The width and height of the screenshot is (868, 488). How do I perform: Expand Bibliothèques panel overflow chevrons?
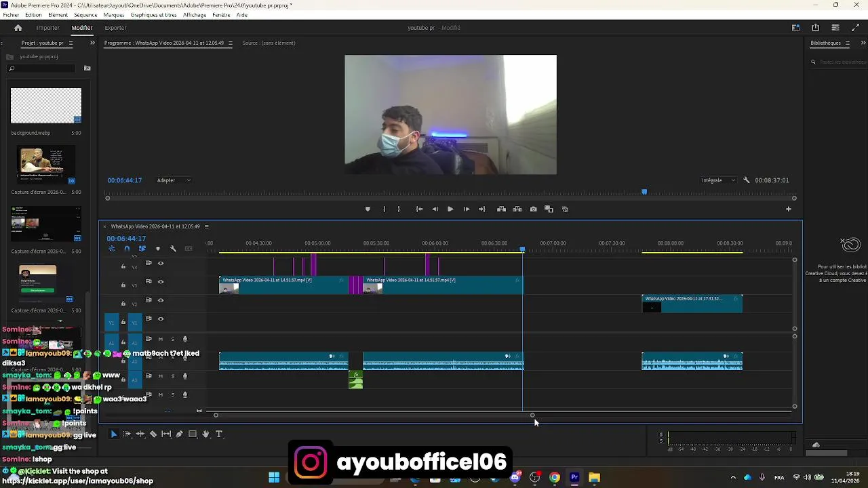pyautogui.click(x=863, y=43)
